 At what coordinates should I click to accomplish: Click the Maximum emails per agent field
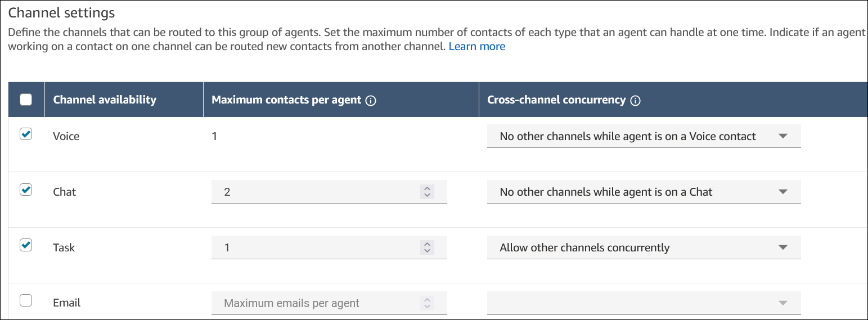point(315,303)
